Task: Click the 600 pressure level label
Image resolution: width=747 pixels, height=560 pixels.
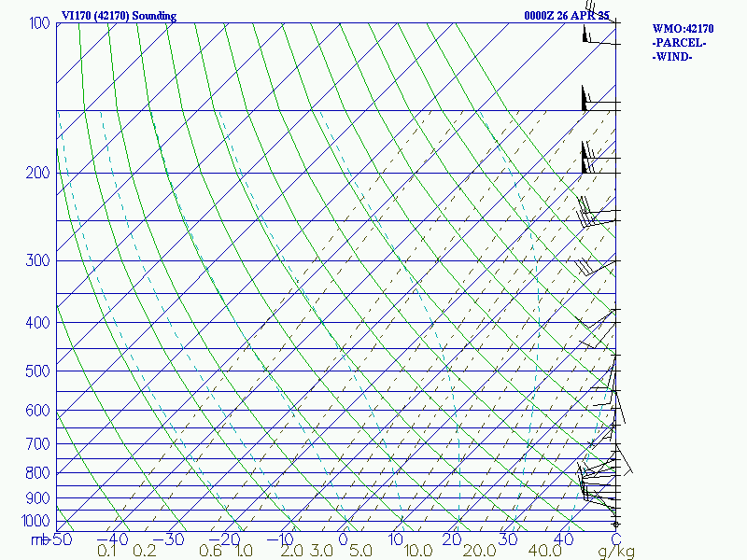Action: click(x=37, y=411)
